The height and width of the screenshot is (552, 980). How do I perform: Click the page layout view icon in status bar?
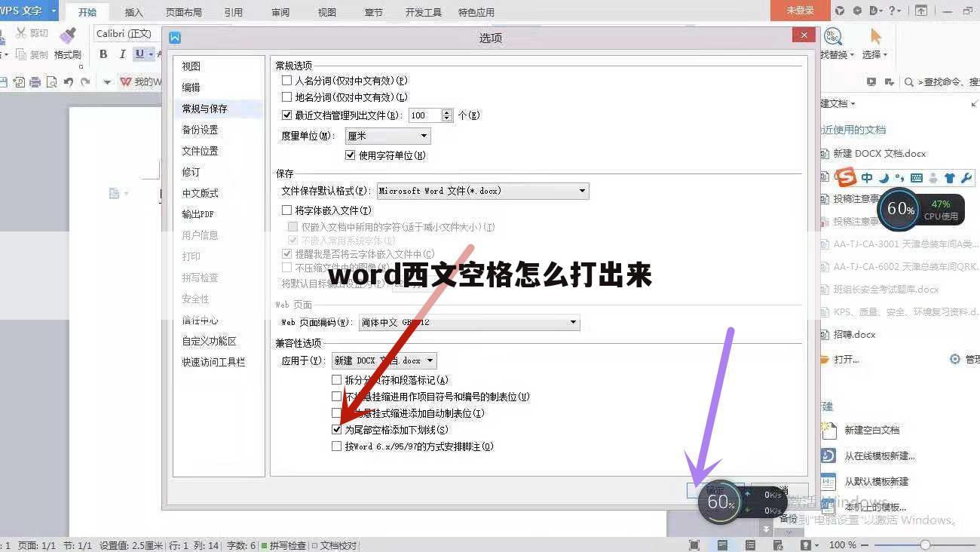pos(722,544)
